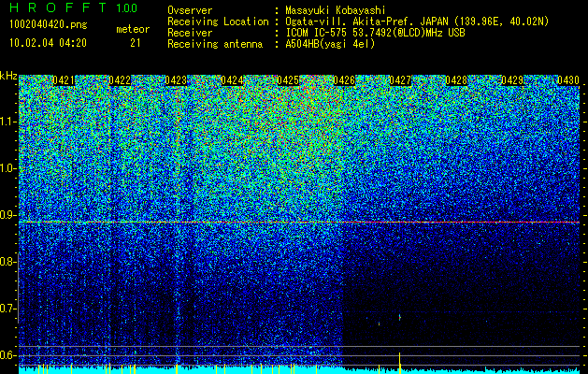Click the version number 1.0.0
The height and width of the screenshot is (374, 588).
(x=126, y=8)
